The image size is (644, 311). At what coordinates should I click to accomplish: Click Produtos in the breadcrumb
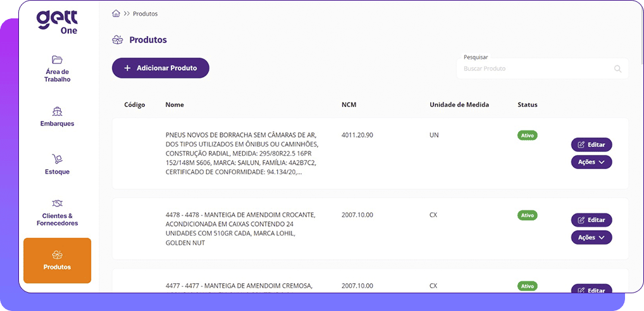(146, 13)
